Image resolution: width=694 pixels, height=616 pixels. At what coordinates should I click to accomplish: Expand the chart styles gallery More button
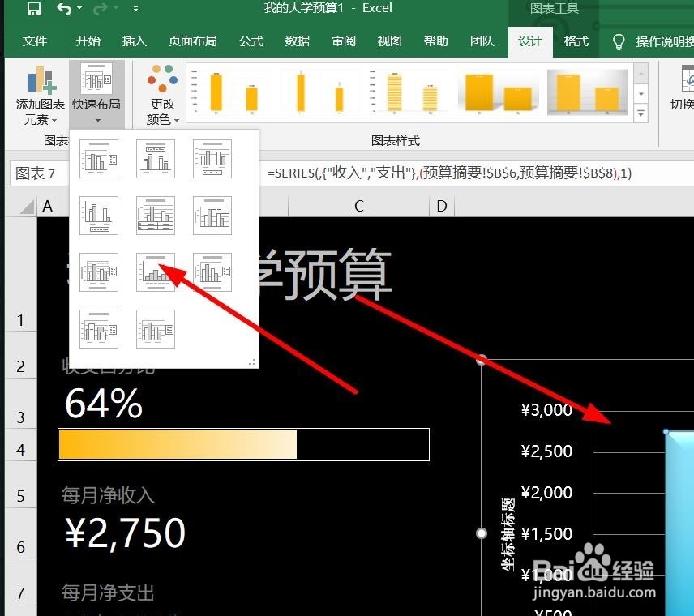pyautogui.click(x=640, y=114)
